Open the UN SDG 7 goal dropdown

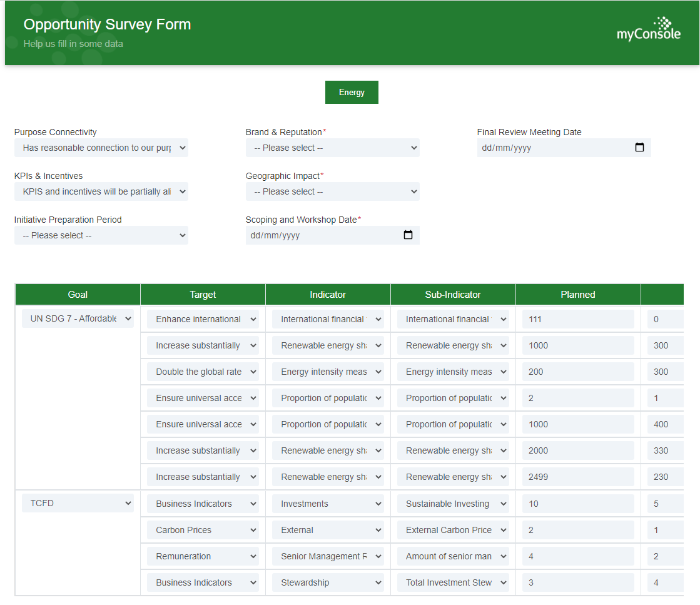(78, 318)
